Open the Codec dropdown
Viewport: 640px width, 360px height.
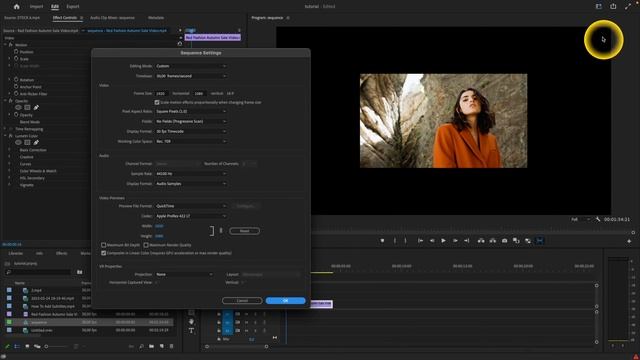click(x=191, y=216)
